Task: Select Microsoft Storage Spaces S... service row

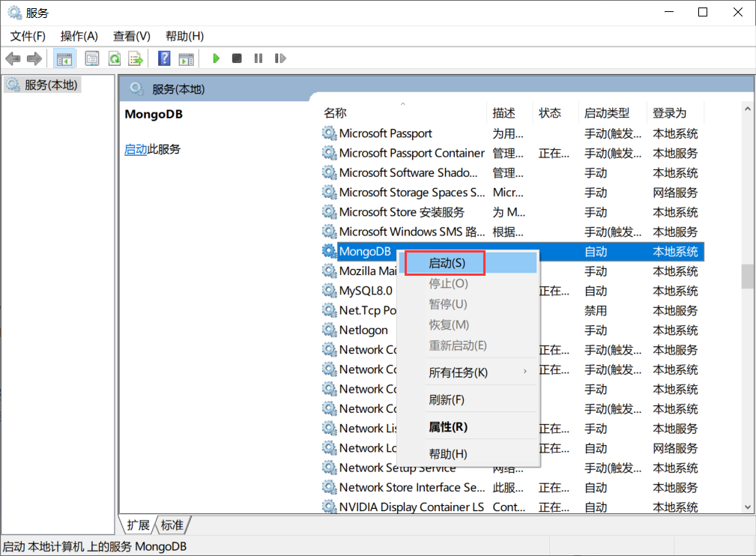Action: (x=512, y=193)
